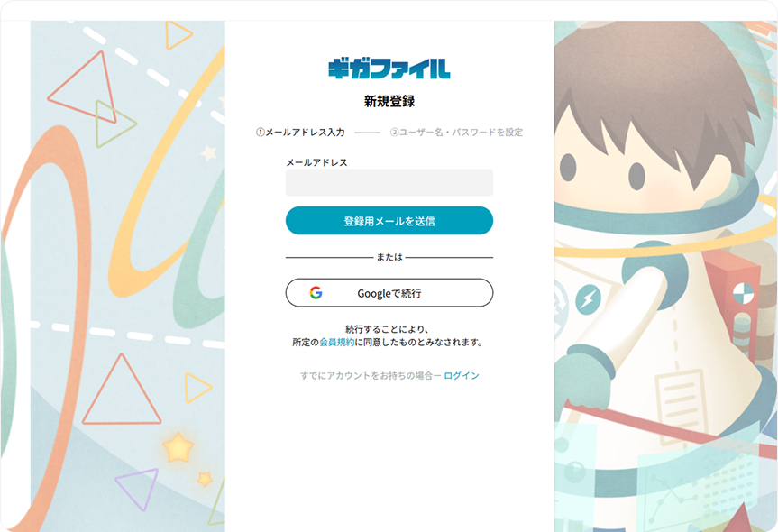Click the large red triangle outline at top
The height and width of the screenshot is (532, 778).
pyautogui.click(x=86, y=87)
